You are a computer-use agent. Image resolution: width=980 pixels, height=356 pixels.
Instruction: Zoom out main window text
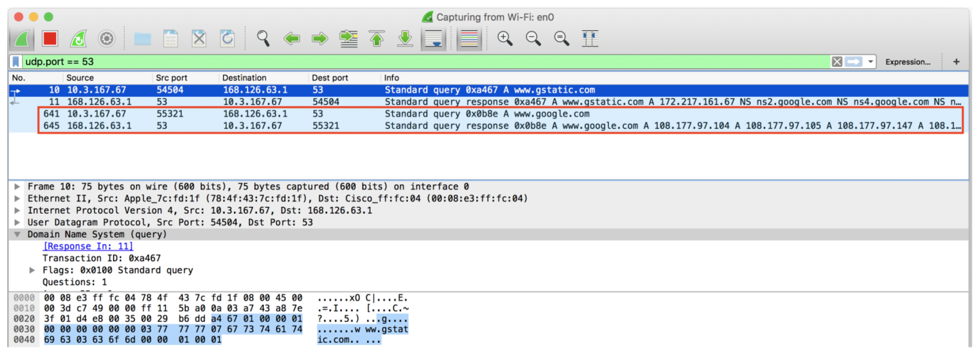click(x=533, y=38)
